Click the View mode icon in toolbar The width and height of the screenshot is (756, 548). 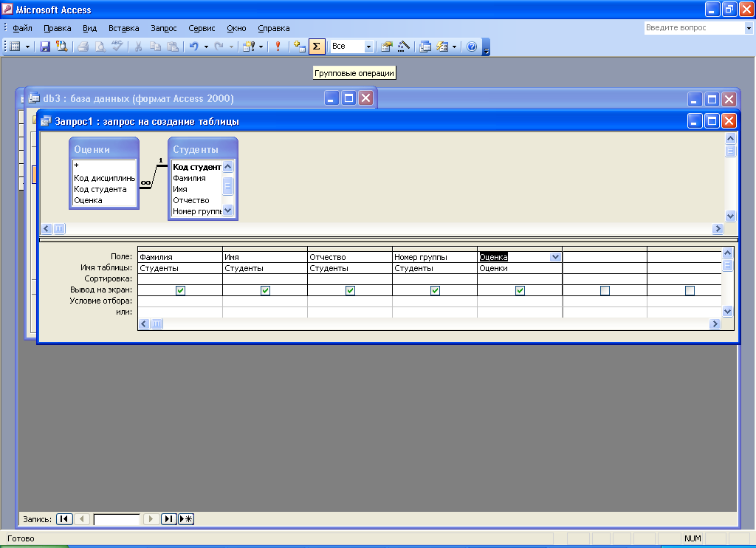(x=15, y=47)
